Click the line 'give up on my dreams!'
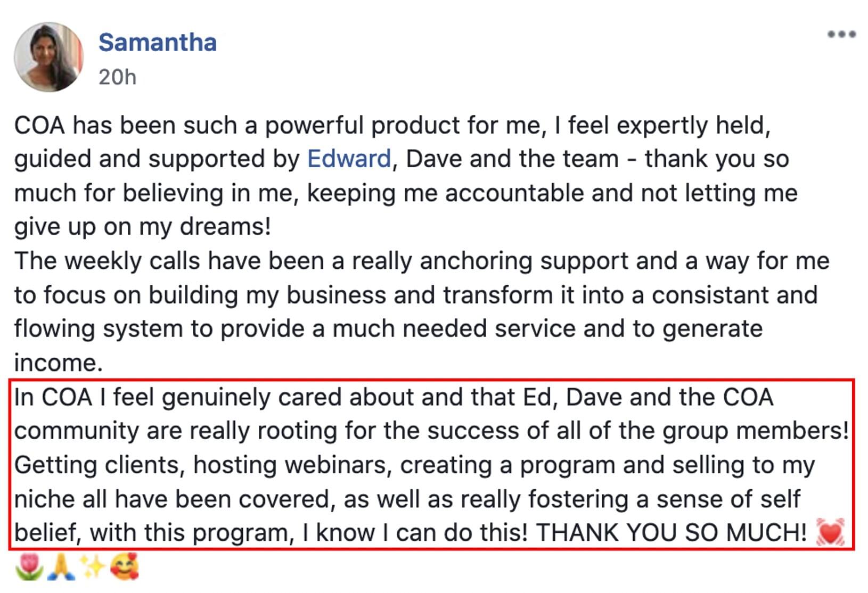868x593 pixels. click(x=143, y=227)
